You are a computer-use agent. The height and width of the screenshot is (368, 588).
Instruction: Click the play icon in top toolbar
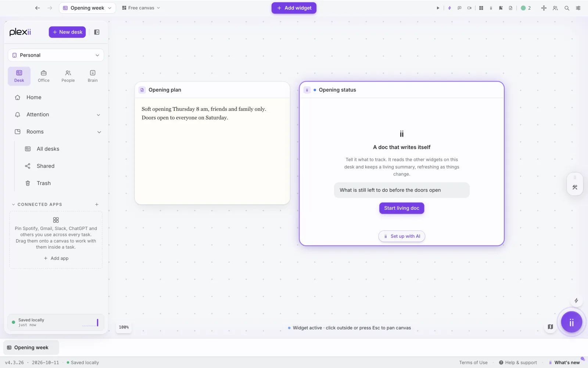click(438, 8)
